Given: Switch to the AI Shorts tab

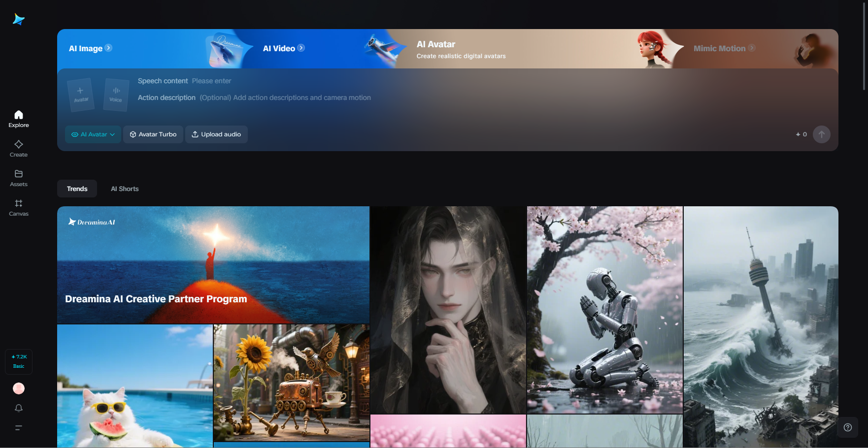Looking at the screenshot, I should 125,188.
